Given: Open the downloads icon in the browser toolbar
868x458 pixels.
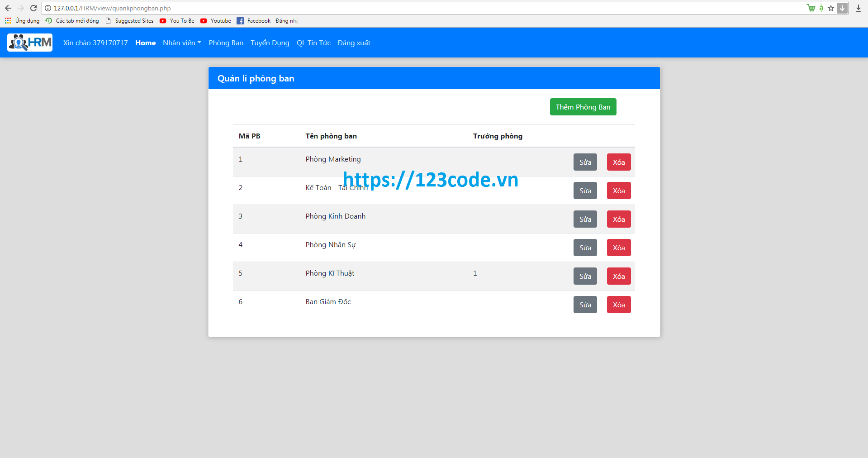Looking at the screenshot, I should 859,8.
